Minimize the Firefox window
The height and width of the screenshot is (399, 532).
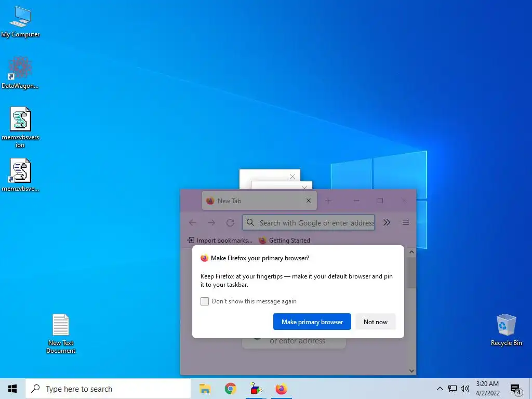(356, 201)
